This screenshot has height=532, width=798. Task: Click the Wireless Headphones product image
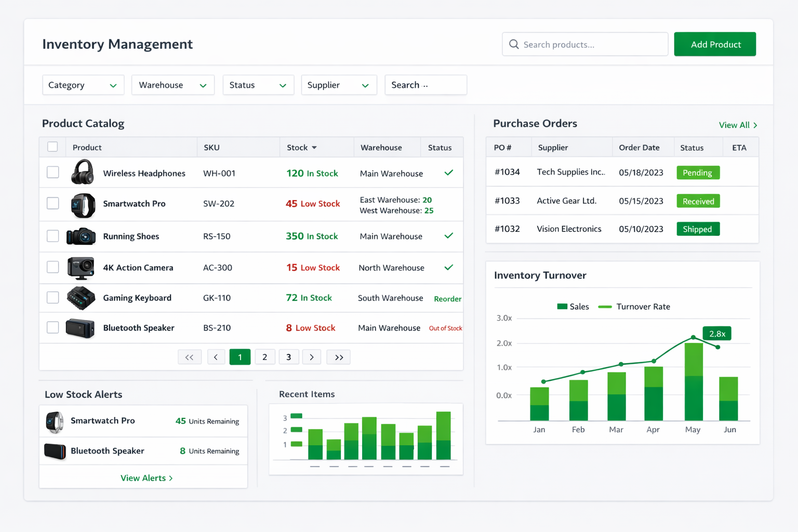pyautogui.click(x=83, y=172)
